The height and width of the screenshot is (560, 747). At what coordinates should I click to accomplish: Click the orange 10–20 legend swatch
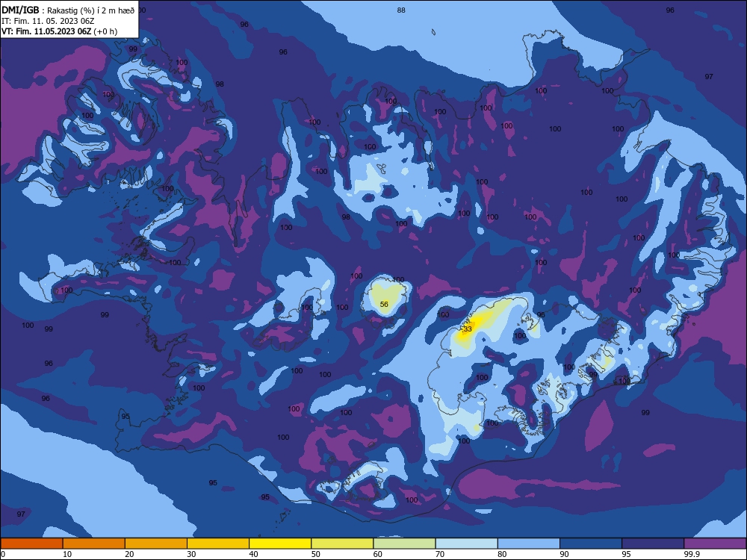click(x=94, y=544)
